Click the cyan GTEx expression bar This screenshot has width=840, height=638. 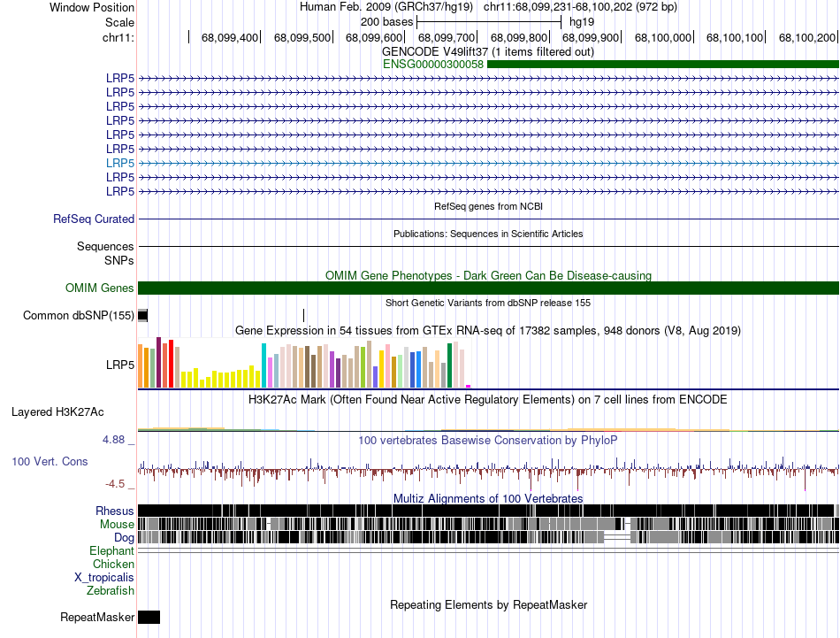263,365
